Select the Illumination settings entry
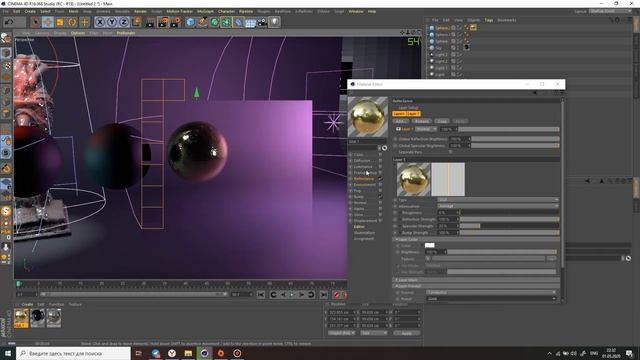The width and height of the screenshot is (640, 360). click(x=364, y=233)
